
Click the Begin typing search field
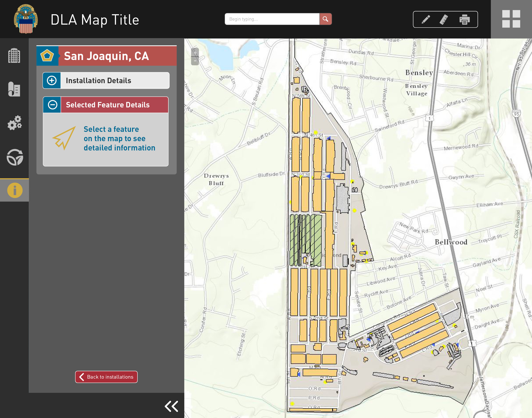point(272,19)
